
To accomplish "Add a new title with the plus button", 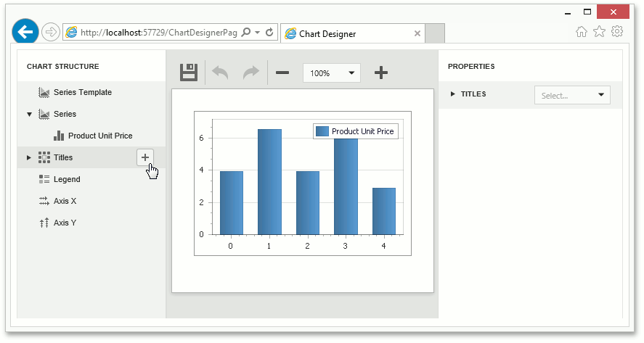I will click(145, 157).
